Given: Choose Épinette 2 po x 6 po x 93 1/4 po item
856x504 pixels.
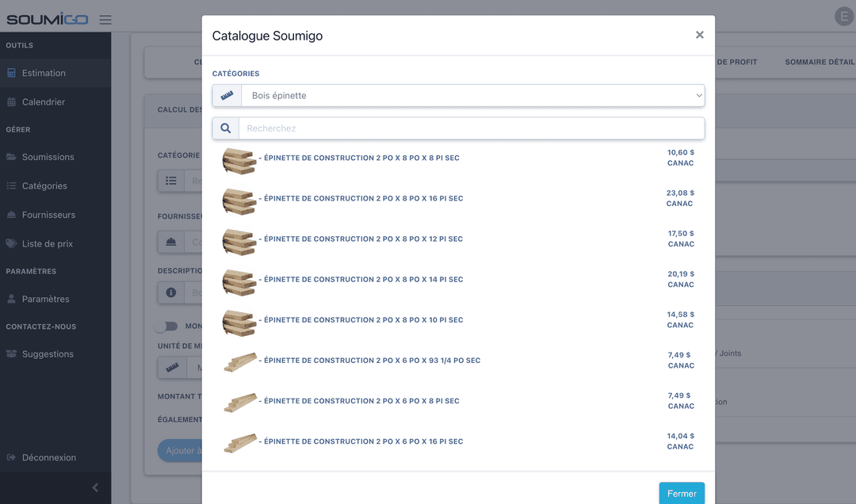Looking at the screenshot, I should tap(372, 361).
